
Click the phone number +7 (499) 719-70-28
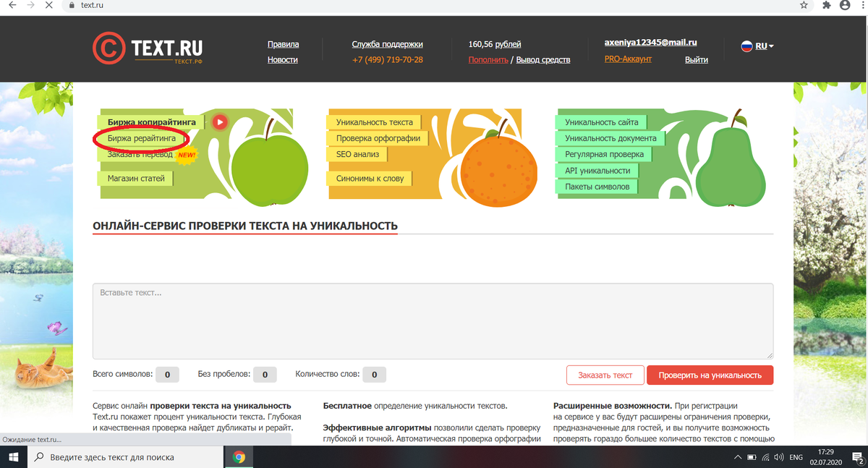(x=388, y=60)
